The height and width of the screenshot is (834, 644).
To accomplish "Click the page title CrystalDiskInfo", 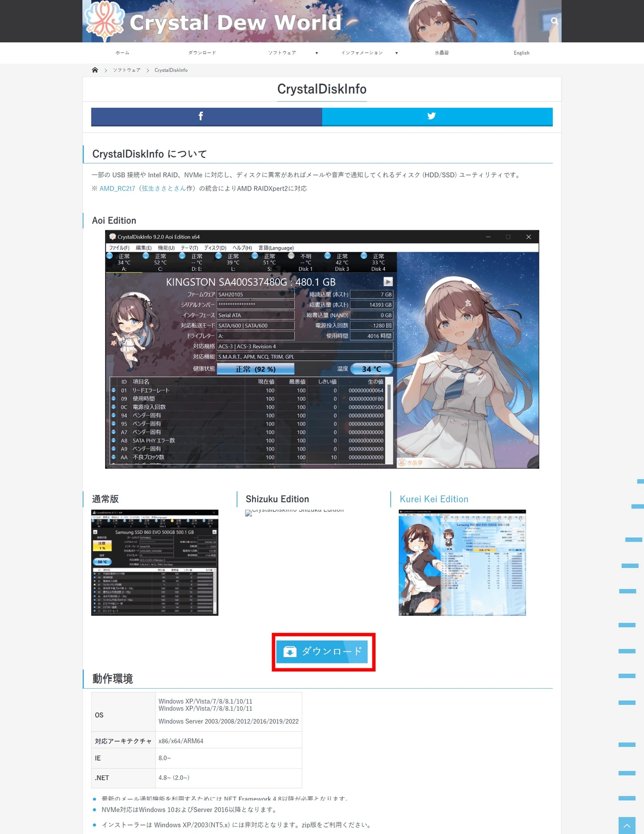I will pyautogui.click(x=322, y=89).
